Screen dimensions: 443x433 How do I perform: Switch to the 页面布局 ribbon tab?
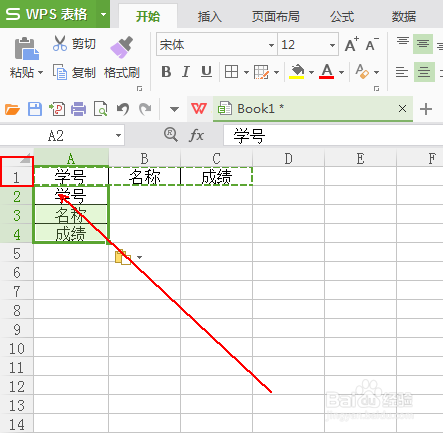pyautogui.click(x=276, y=16)
